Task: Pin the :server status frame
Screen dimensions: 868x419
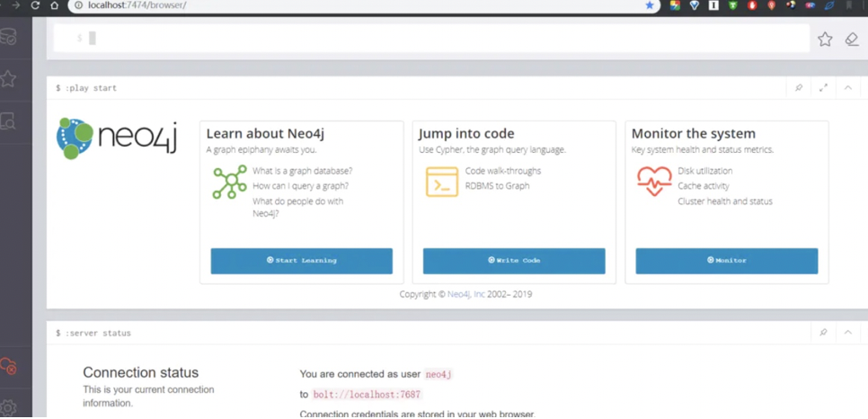Action: [823, 333]
